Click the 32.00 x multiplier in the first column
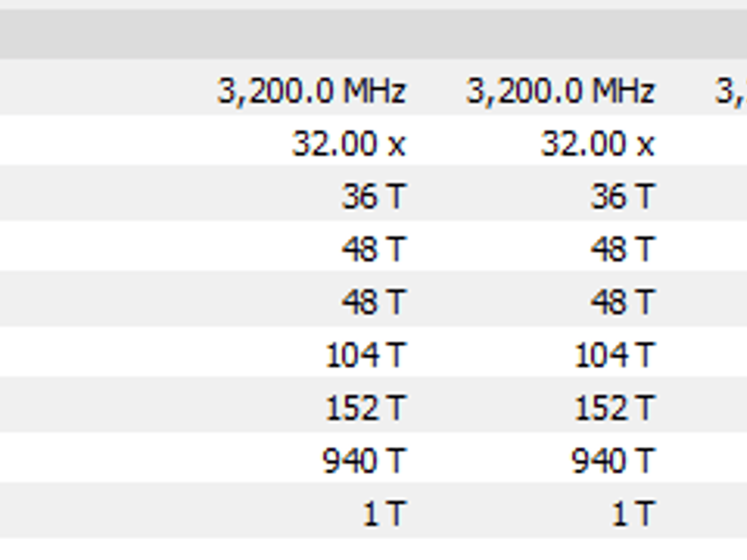 (x=349, y=144)
